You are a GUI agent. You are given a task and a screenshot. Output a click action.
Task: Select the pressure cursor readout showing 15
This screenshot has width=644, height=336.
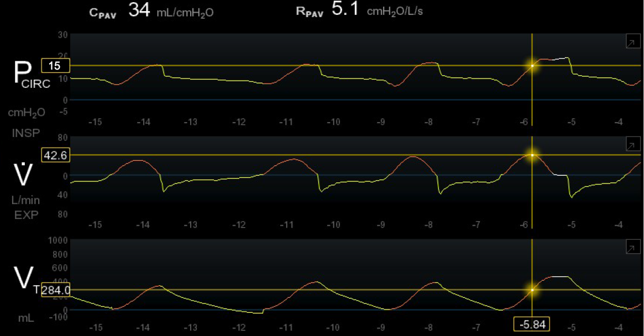pos(55,66)
